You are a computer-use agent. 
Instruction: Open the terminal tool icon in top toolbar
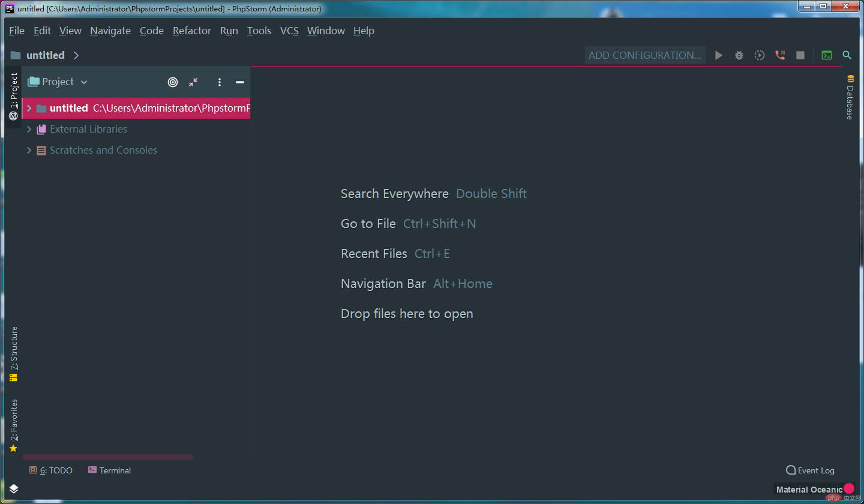coord(827,55)
